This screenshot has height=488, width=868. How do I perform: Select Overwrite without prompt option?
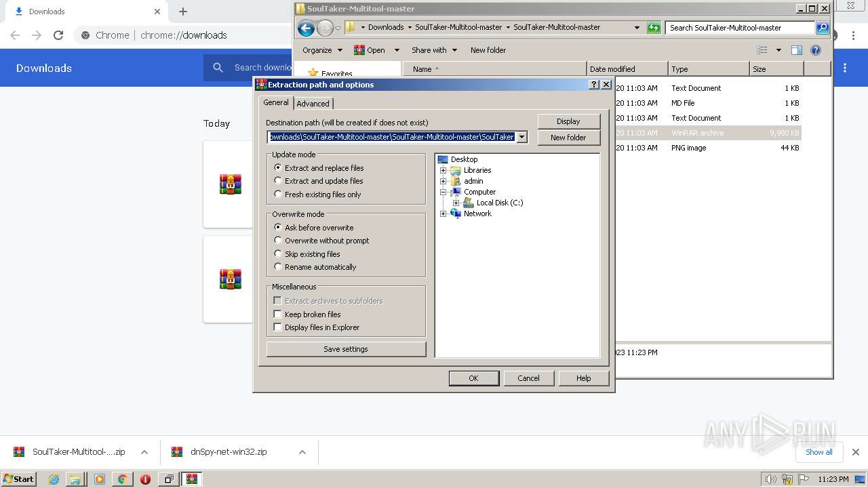point(321,241)
